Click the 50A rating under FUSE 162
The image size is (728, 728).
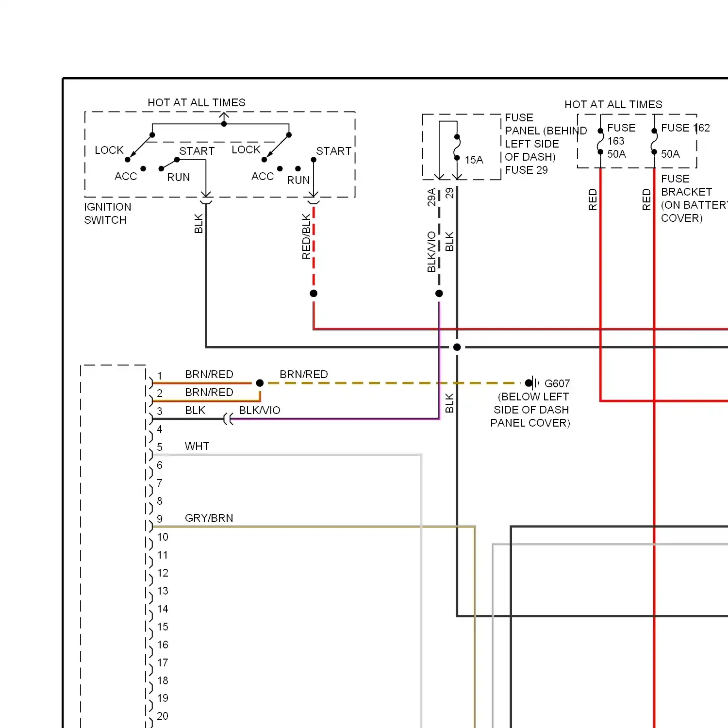pos(670,154)
